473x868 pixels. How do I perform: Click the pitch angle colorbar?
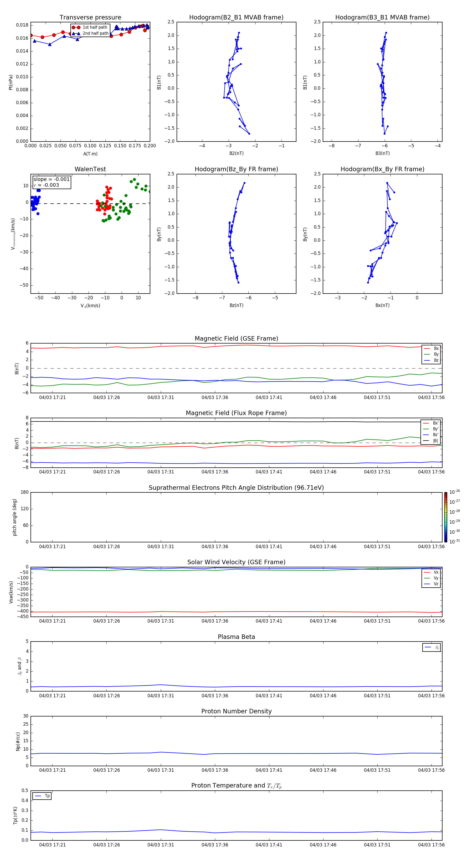coord(445,517)
